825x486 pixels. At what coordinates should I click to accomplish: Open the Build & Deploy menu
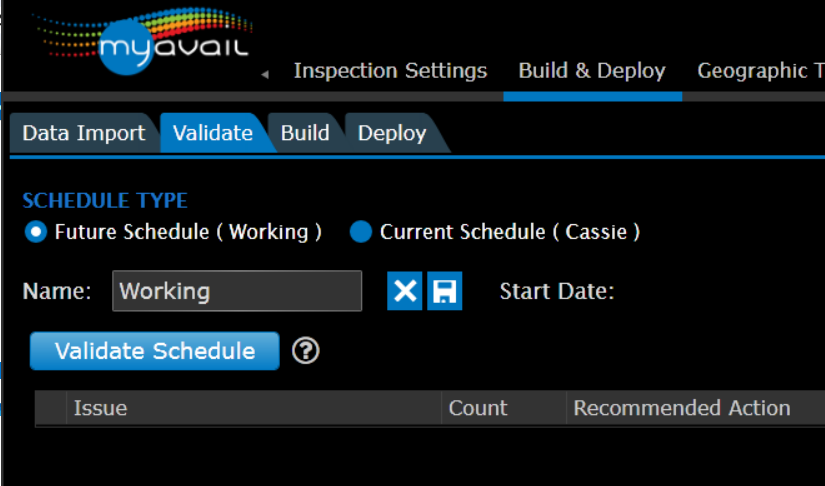click(592, 71)
